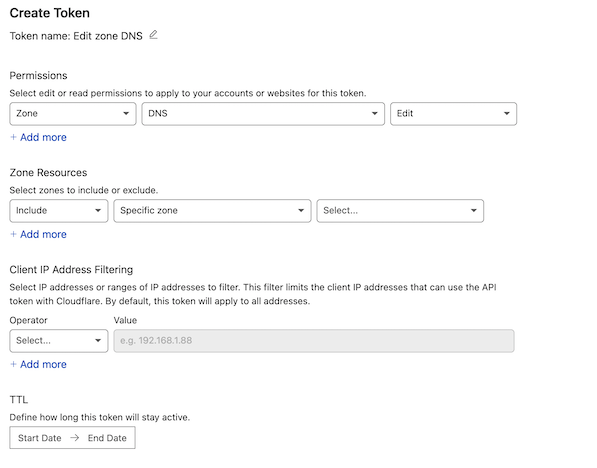597x468 pixels.
Task: Click the TTL section heading
Action: [x=19, y=399]
